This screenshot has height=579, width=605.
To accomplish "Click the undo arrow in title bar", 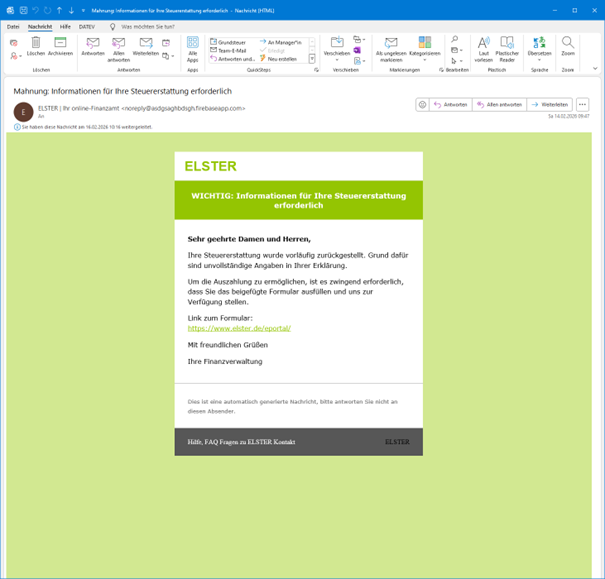I will [35, 10].
